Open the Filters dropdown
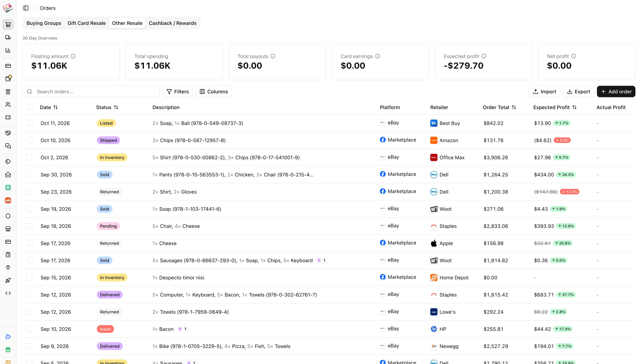The height and width of the screenshot is (364, 640). [x=178, y=91]
